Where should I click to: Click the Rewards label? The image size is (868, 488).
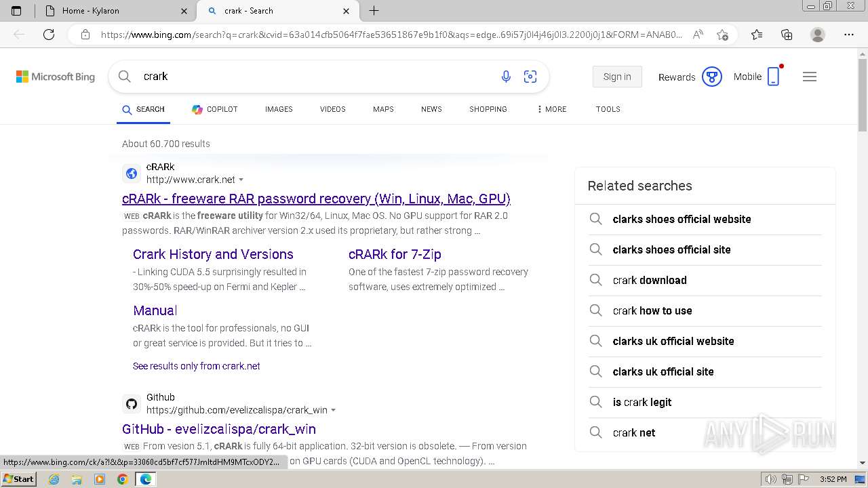[677, 77]
